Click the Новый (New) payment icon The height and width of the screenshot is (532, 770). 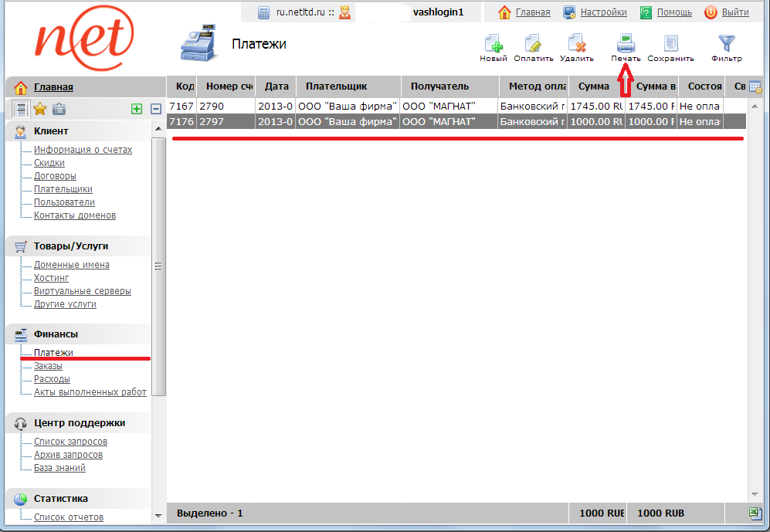(x=494, y=44)
